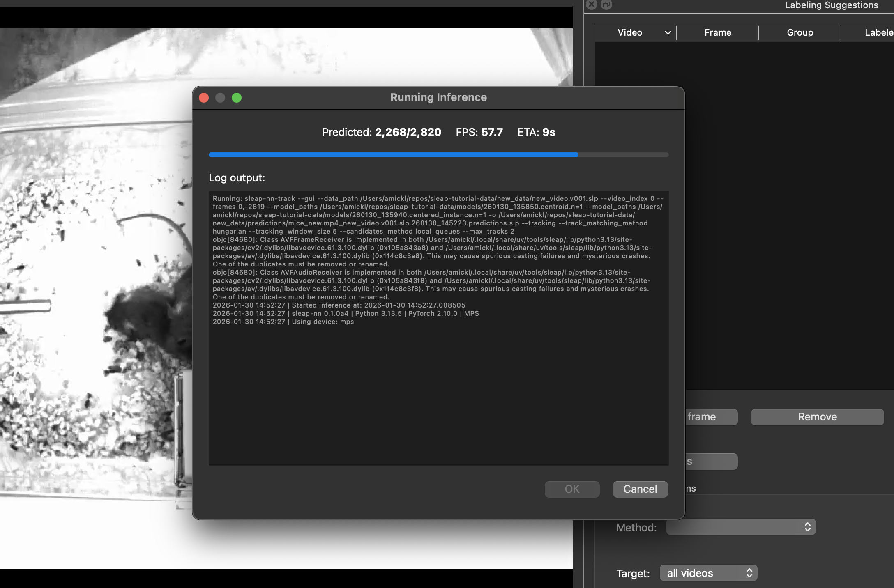Click the inference progress bar
This screenshot has width=894, height=588.
[438, 155]
